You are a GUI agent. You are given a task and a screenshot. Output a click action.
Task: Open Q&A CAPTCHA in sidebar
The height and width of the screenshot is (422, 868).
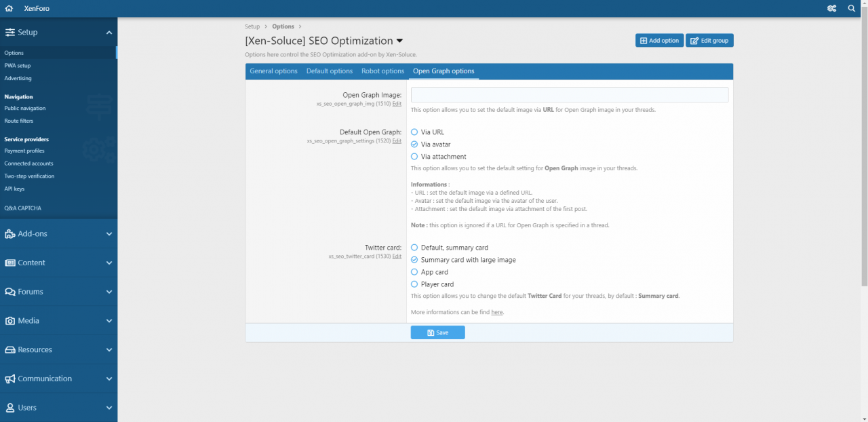point(58,208)
